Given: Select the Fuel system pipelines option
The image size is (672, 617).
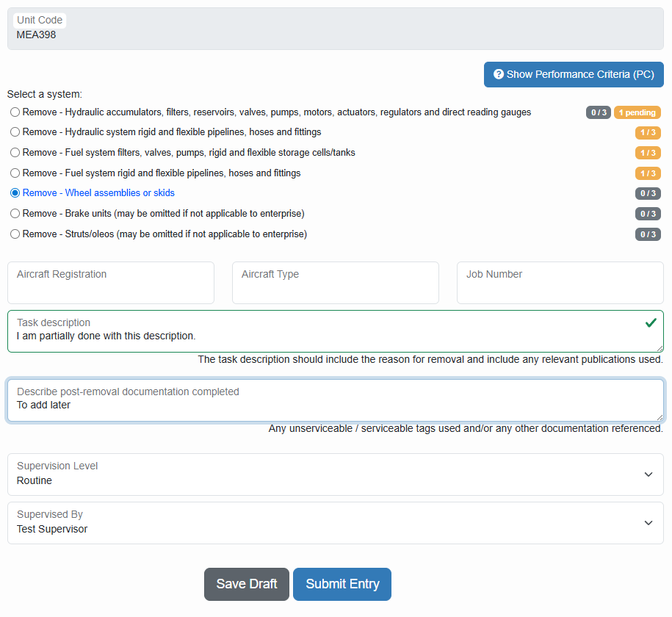Looking at the screenshot, I should tap(15, 173).
